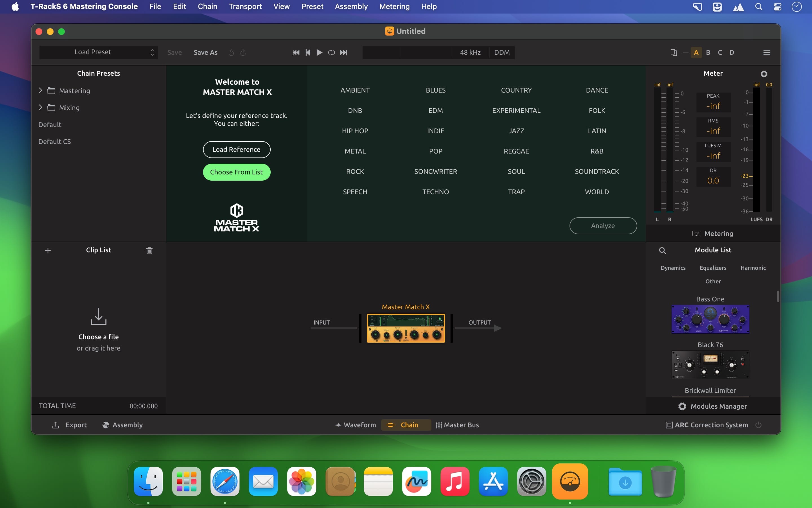This screenshot has height=508, width=812.
Task: Choose the JAZZ genre
Action: [x=516, y=131]
